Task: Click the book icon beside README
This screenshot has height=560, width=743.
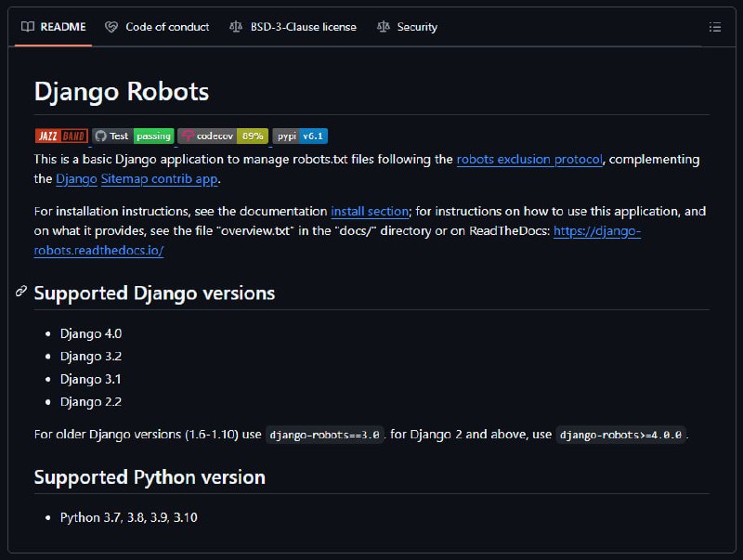Action: coord(28,27)
